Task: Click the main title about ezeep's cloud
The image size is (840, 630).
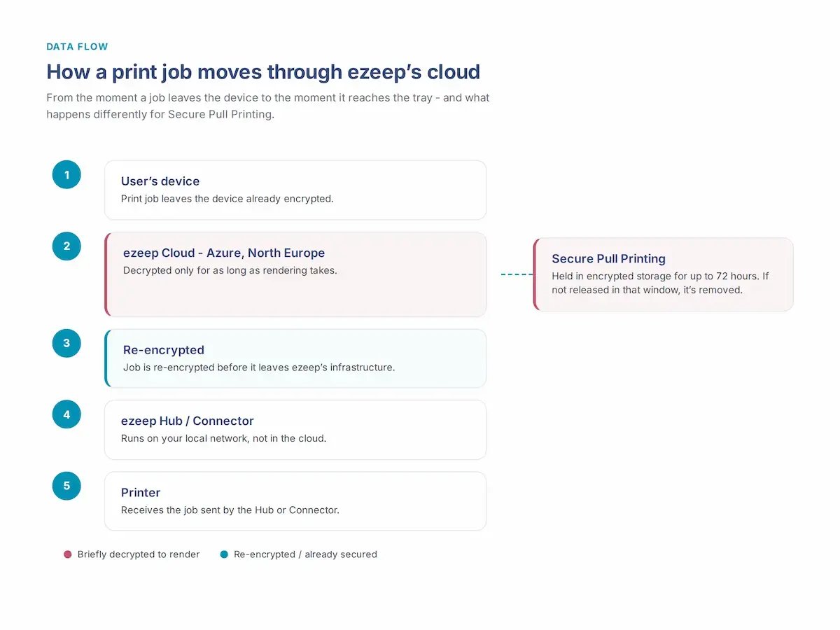Action: 263,72
